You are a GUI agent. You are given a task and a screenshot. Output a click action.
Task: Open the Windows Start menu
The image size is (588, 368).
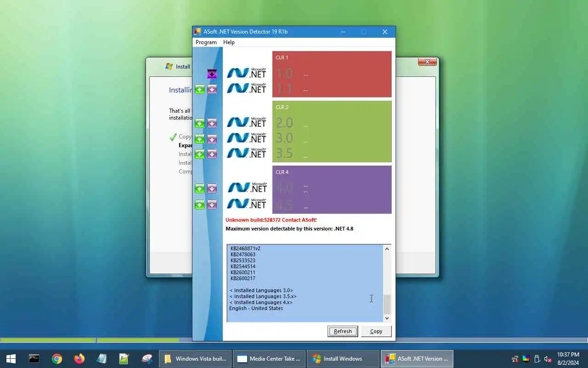point(11,359)
